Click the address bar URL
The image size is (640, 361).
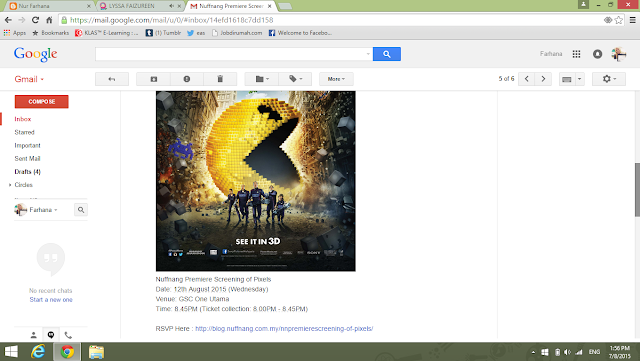(171, 20)
